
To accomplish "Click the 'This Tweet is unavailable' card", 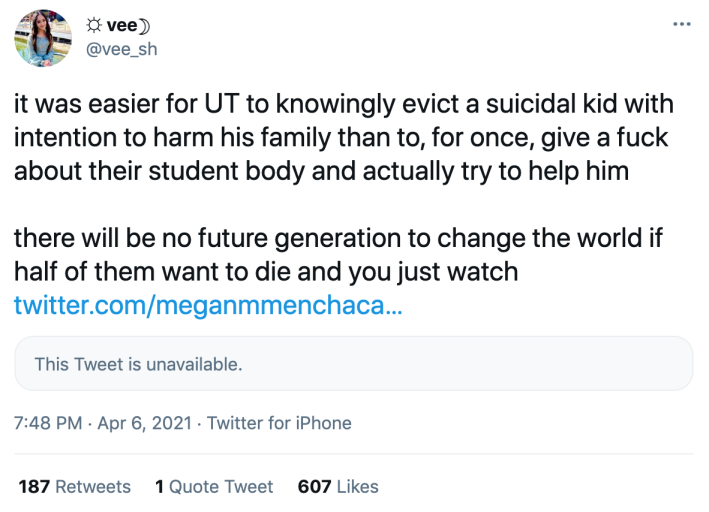I will (353, 364).
